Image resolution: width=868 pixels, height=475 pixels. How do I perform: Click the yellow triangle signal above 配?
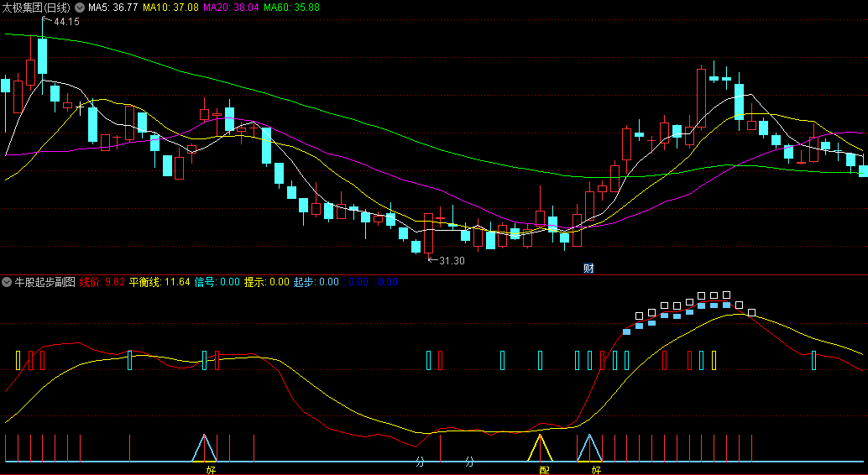point(540,447)
